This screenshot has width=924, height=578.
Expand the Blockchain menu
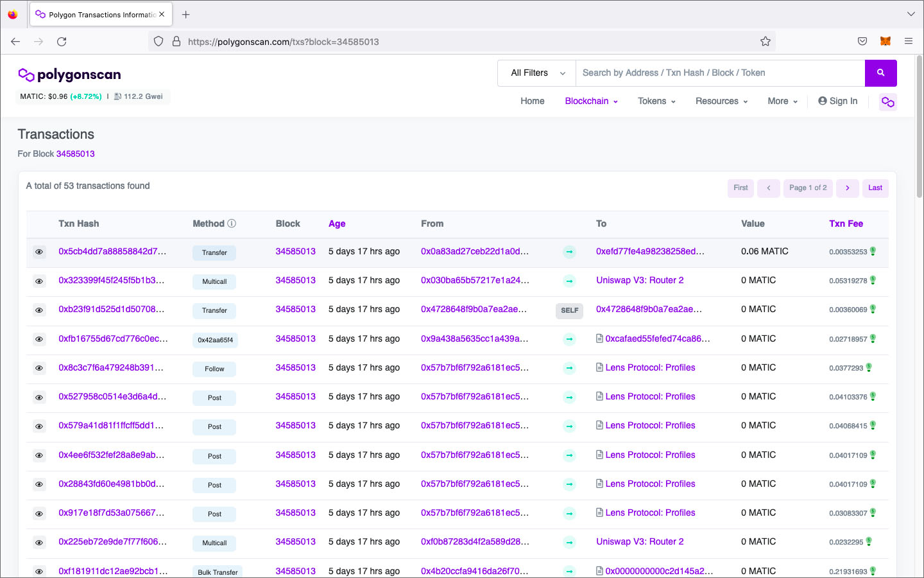[x=591, y=101]
